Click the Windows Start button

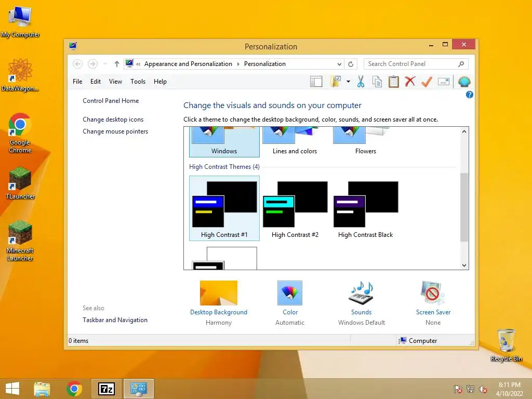pos(12,389)
